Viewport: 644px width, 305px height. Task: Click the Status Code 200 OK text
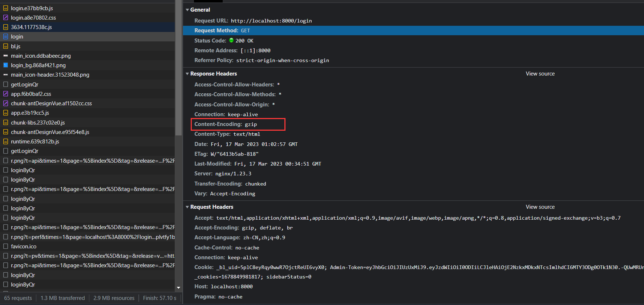(x=244, y=41)
